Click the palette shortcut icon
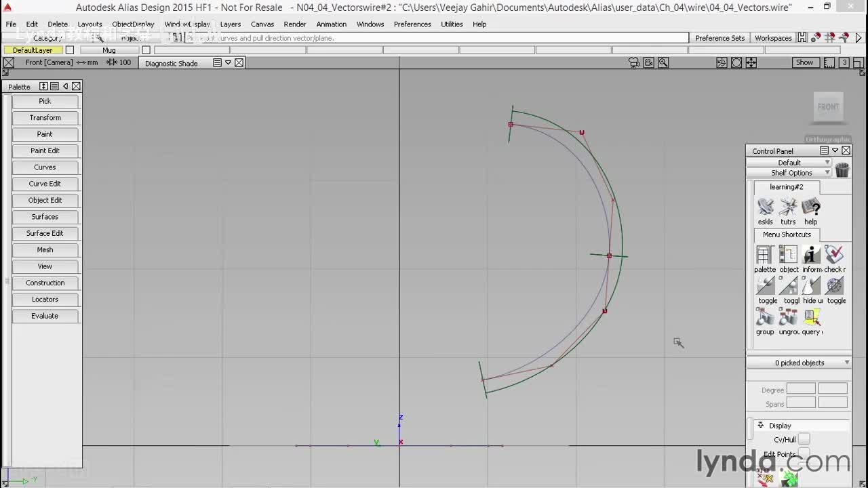This screenshot has width=868, height=488. tap(764, 255)
